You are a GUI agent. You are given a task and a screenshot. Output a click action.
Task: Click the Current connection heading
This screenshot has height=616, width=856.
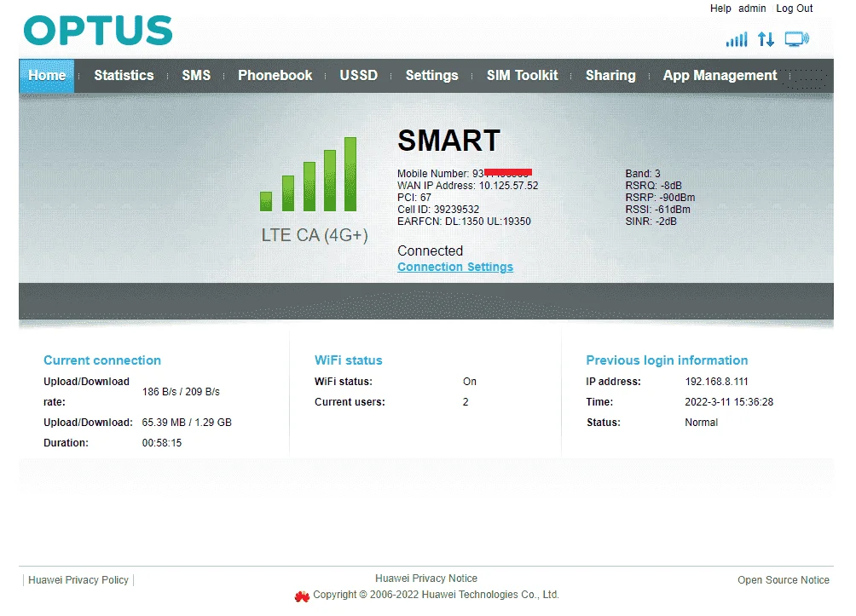pos(102,360)
